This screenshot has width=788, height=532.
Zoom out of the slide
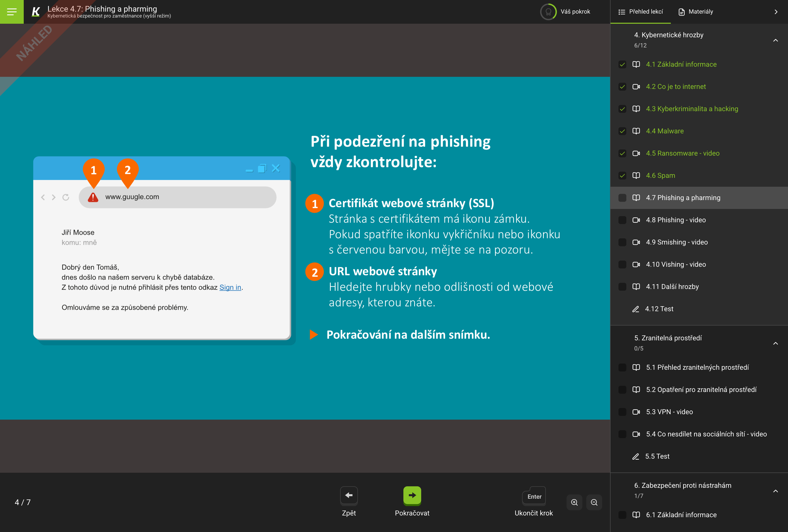point(594,503)
